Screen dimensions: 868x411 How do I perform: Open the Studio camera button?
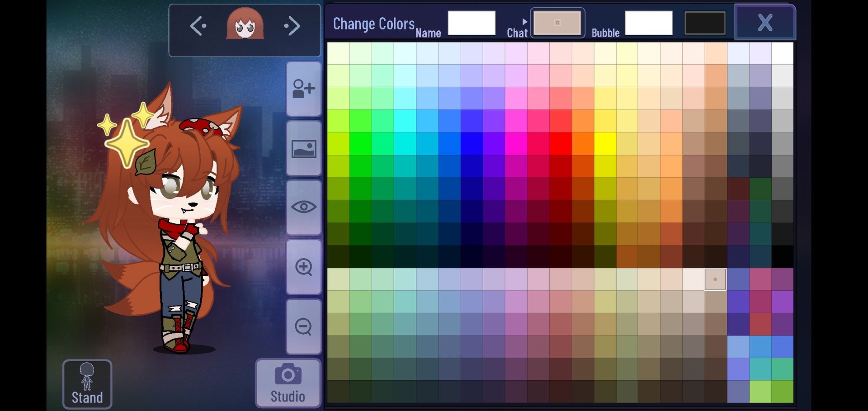point(288,383)
